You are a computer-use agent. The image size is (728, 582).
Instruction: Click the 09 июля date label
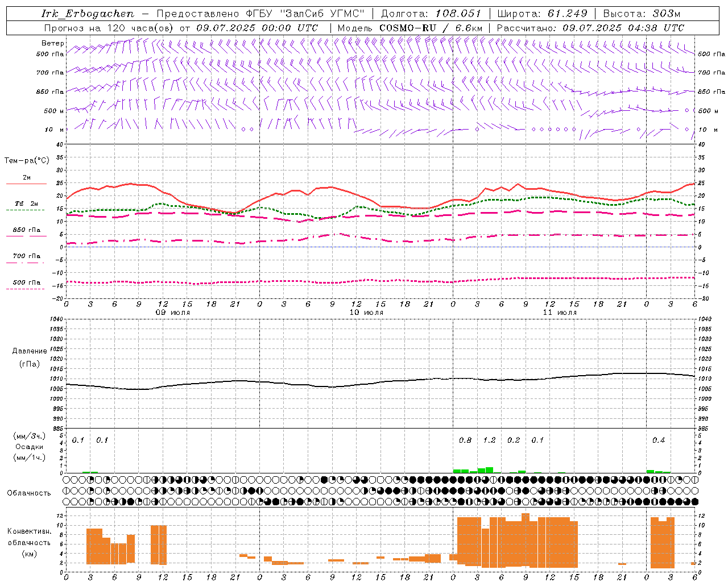[x=173, y=313]
